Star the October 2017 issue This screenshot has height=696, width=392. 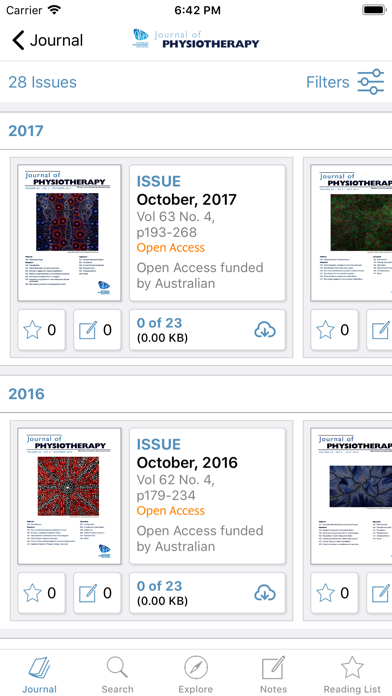click(41, 330)
